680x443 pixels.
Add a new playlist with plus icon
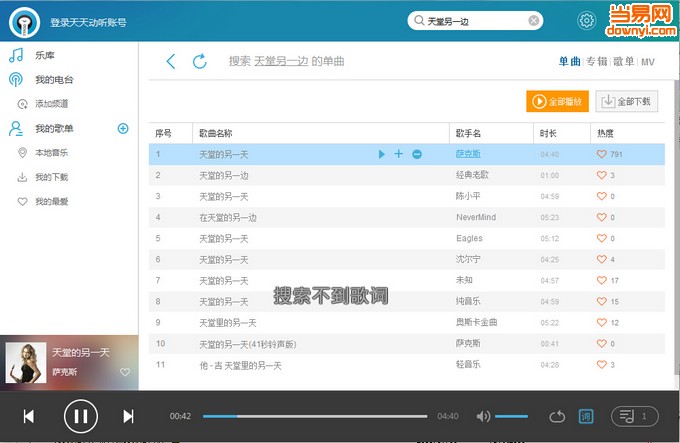click(123, 128)
